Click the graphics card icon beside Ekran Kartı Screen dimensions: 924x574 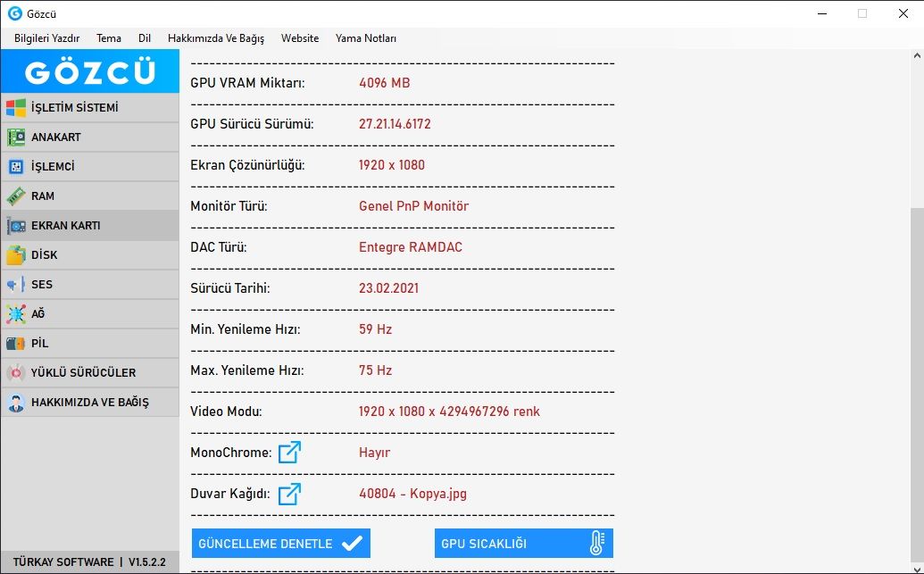point(16,226)
